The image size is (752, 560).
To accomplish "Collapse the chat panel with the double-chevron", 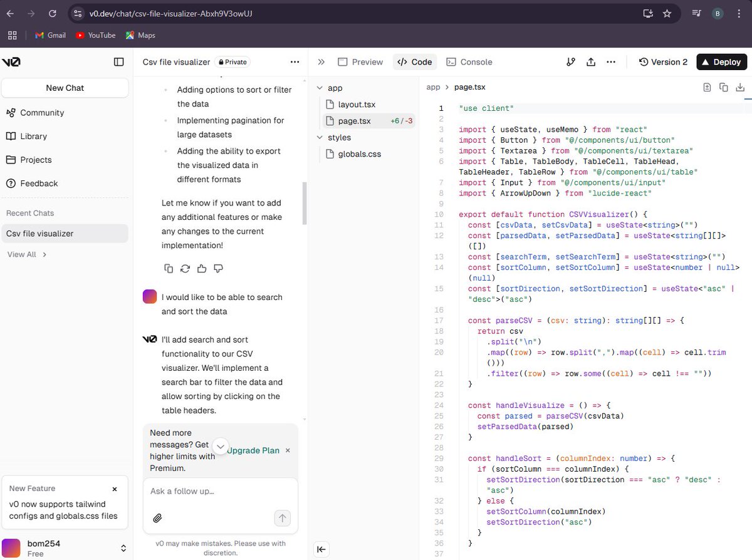I will [x=321, y=62].
